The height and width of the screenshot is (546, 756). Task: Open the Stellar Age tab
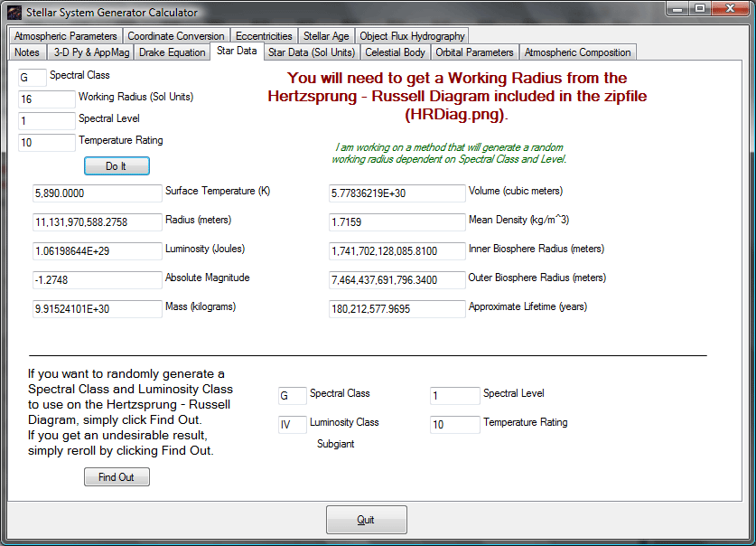click(x=326, y=36)
